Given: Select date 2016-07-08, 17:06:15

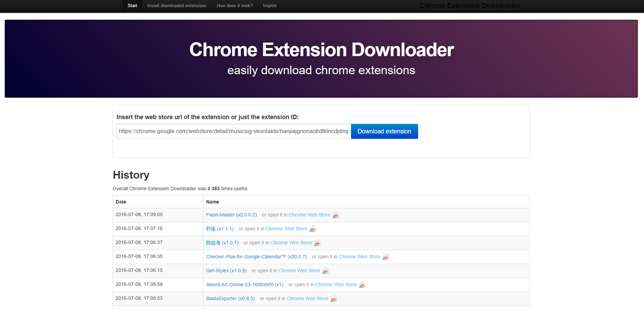Looking at the screenshot, I should pos(139,270).
